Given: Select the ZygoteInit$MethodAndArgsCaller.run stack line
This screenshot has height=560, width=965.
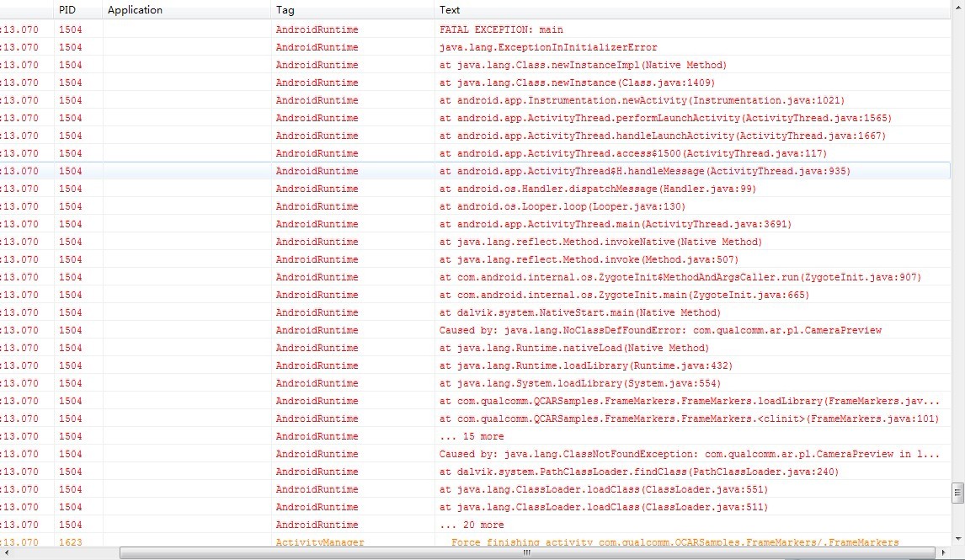Looking at the screenshot, I should click(x=475, y=278).
